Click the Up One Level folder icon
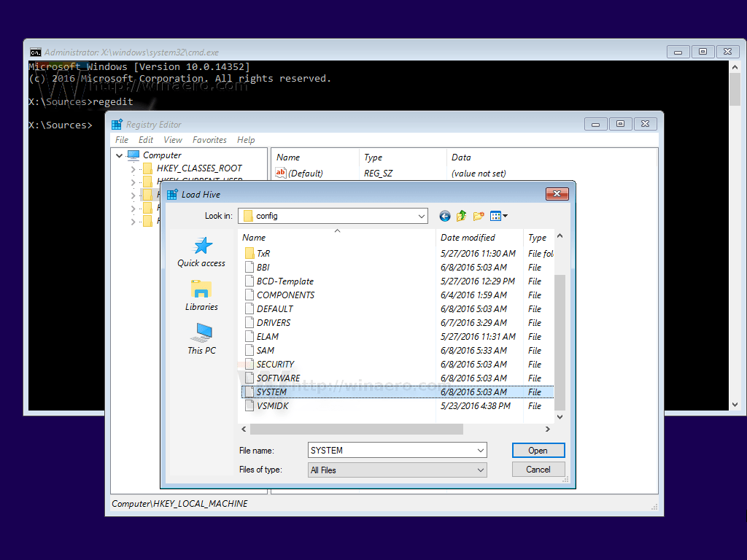 pos(461,216)
